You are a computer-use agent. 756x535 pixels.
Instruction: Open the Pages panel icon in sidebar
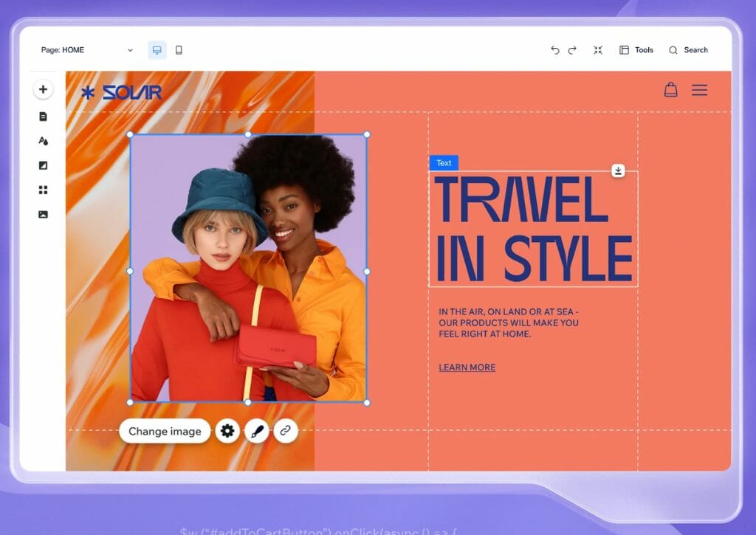tap(43, 117)
